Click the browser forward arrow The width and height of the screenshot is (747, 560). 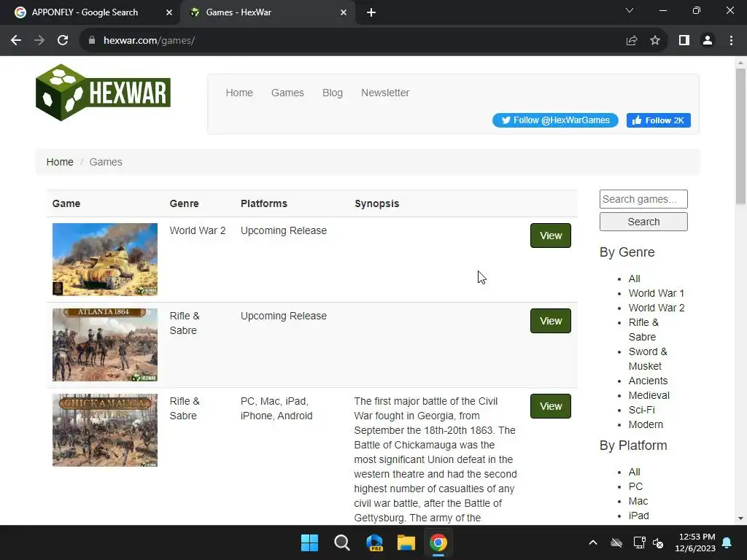click(39, 41)
